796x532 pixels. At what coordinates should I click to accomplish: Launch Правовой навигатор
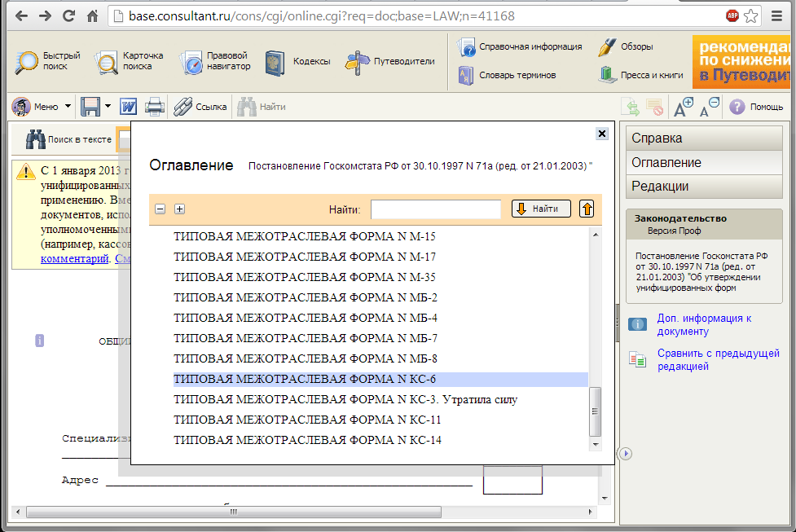(x=215, y=61)
